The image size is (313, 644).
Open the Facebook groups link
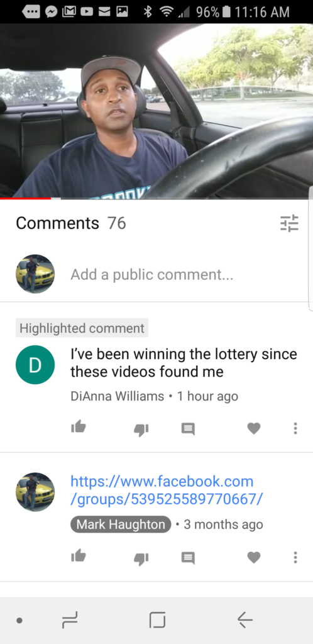click(167, 490)
